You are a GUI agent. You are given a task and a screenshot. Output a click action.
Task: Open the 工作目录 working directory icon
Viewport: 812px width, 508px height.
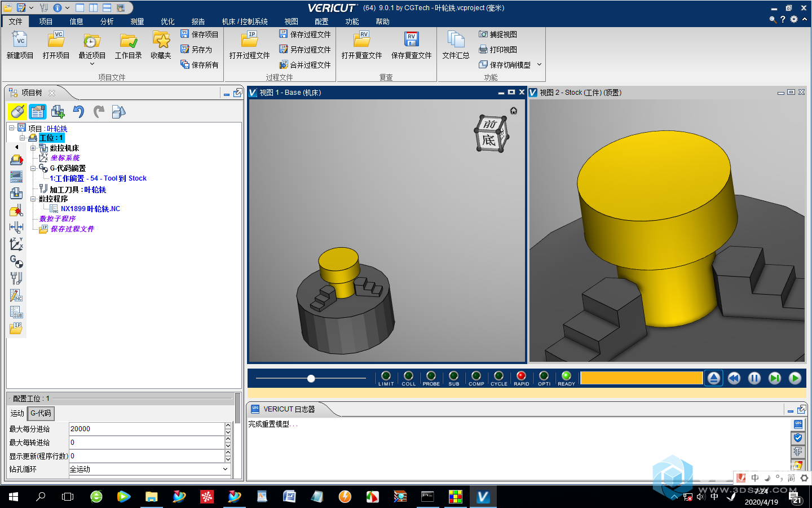click(129, 40)
